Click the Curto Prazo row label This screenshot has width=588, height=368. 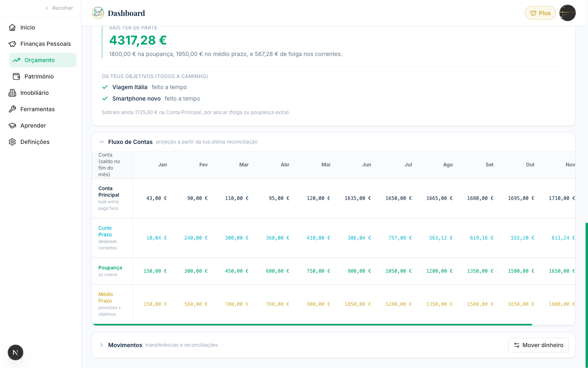(105, 231)
